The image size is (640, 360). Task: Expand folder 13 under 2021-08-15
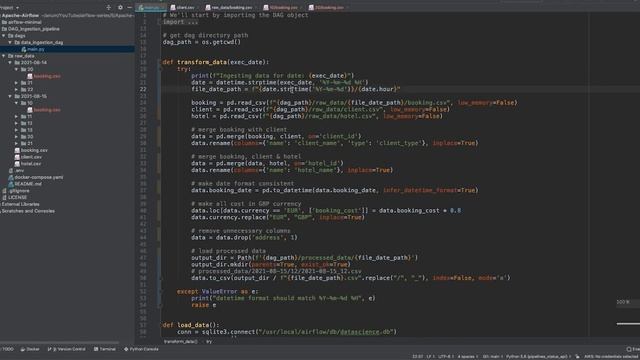point(17,130)
